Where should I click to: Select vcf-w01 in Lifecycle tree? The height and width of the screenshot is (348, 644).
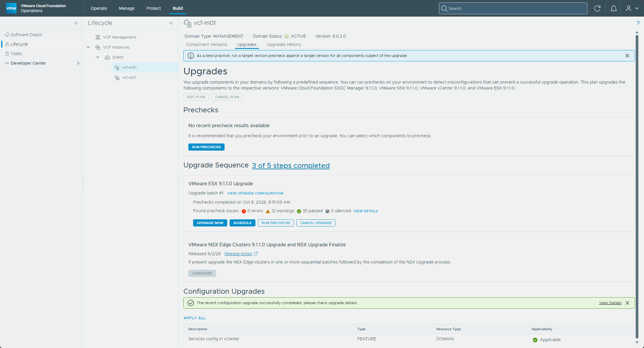(x=129, y=78)
